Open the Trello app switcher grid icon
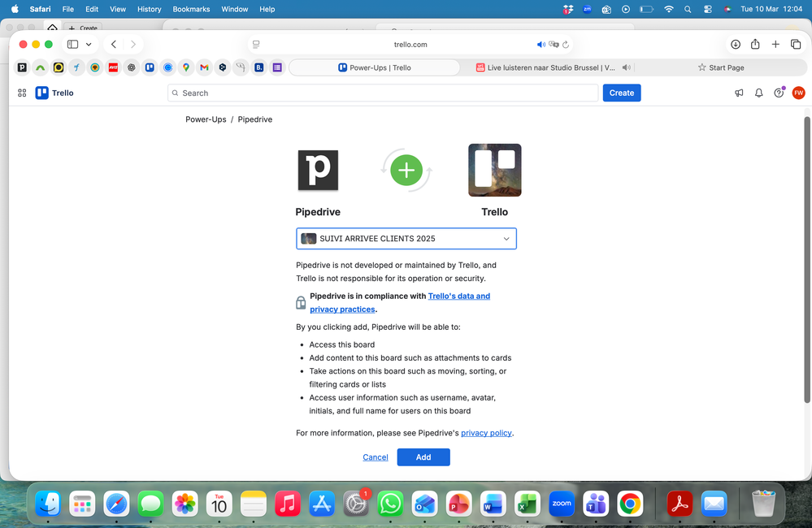 coord(22,93)
